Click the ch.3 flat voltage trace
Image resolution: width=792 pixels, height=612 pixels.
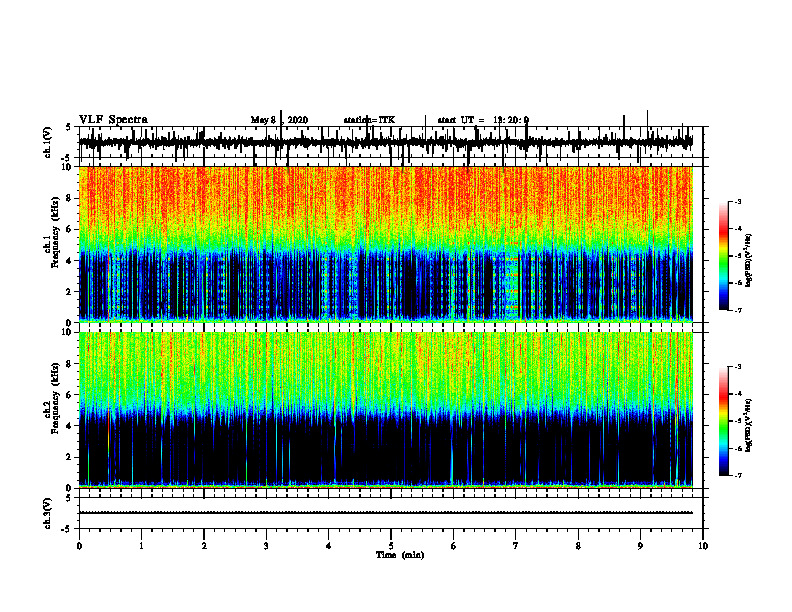386,513
